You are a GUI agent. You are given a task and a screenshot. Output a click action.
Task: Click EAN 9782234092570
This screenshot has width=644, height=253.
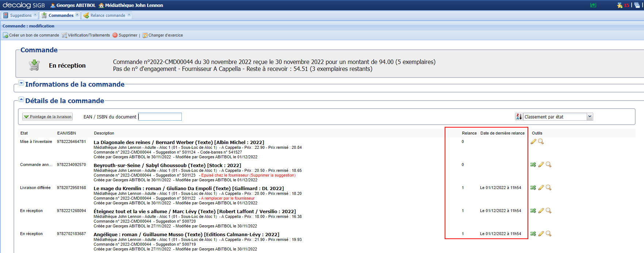point(72,165)
